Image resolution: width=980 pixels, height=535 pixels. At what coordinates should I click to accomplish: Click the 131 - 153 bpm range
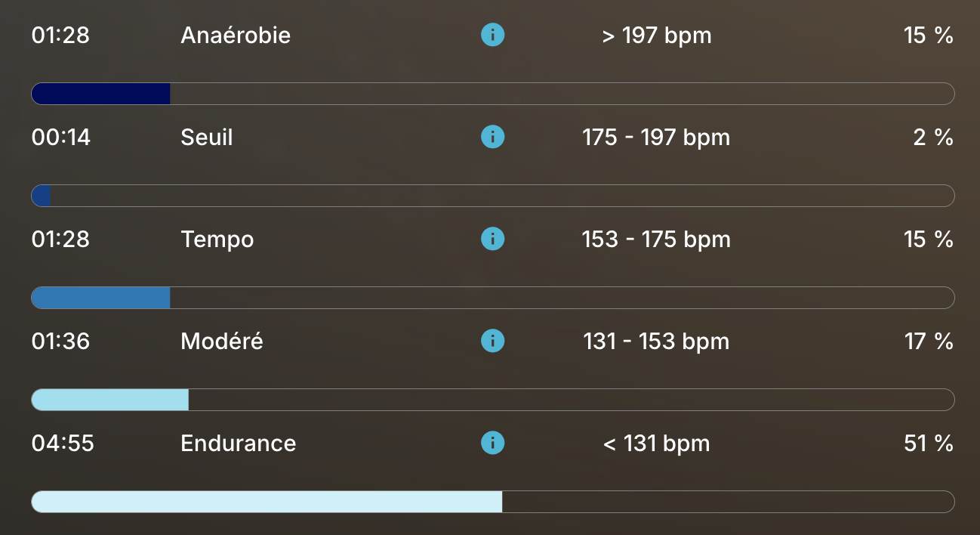[656, 342]
